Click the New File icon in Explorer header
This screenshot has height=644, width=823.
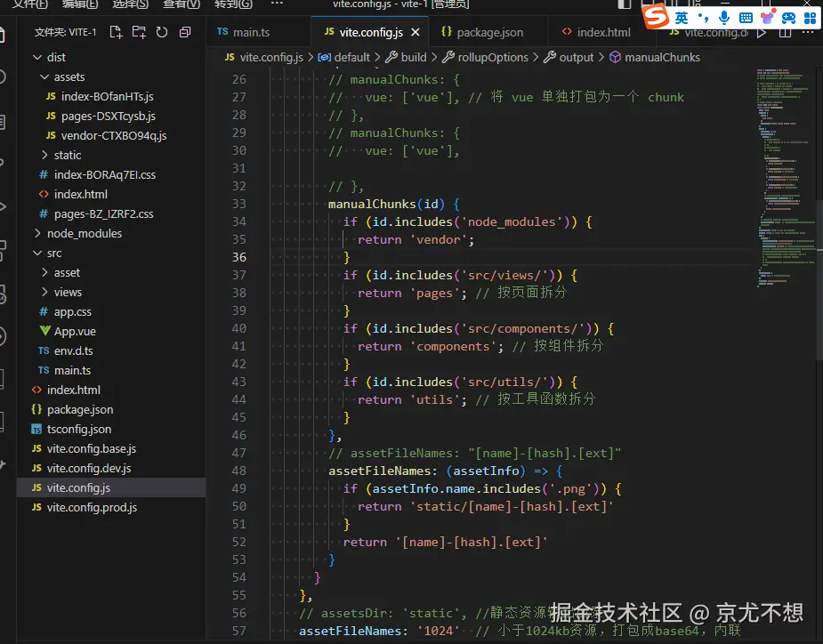pos(116,32)
